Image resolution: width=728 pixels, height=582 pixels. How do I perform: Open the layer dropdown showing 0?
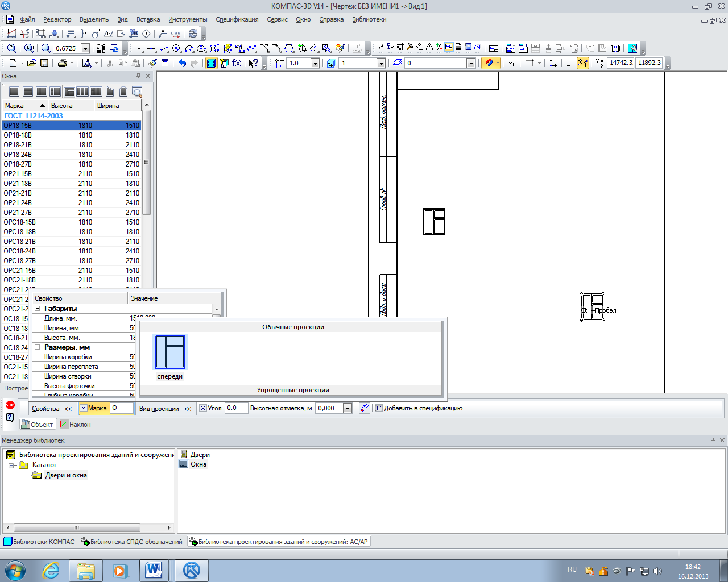coord(471,63)
